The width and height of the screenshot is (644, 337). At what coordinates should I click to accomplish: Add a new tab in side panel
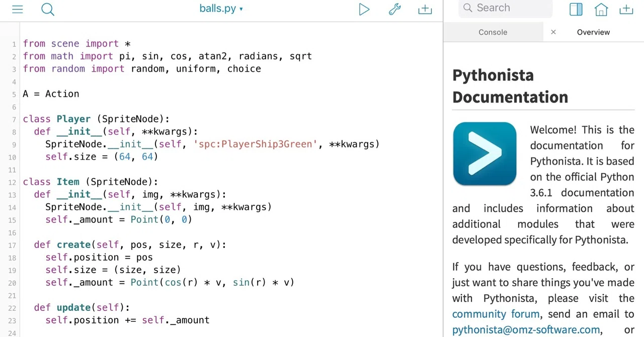coord(626,9)
